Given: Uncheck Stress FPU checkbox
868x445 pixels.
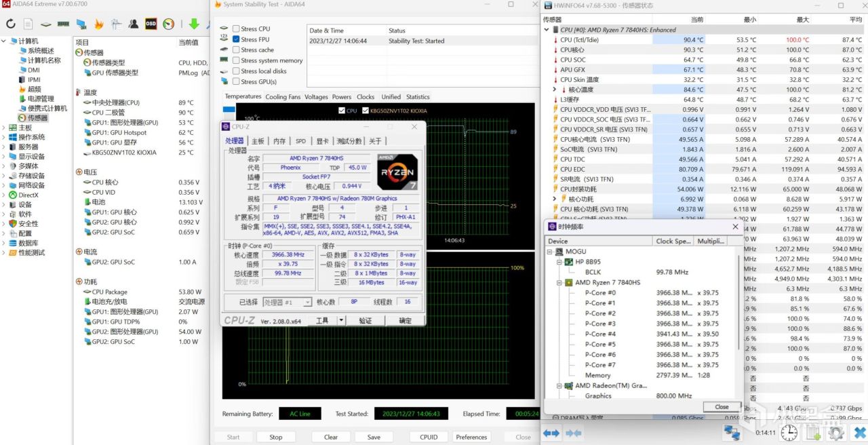Looking at the screenshot, I should pos(236,39).
